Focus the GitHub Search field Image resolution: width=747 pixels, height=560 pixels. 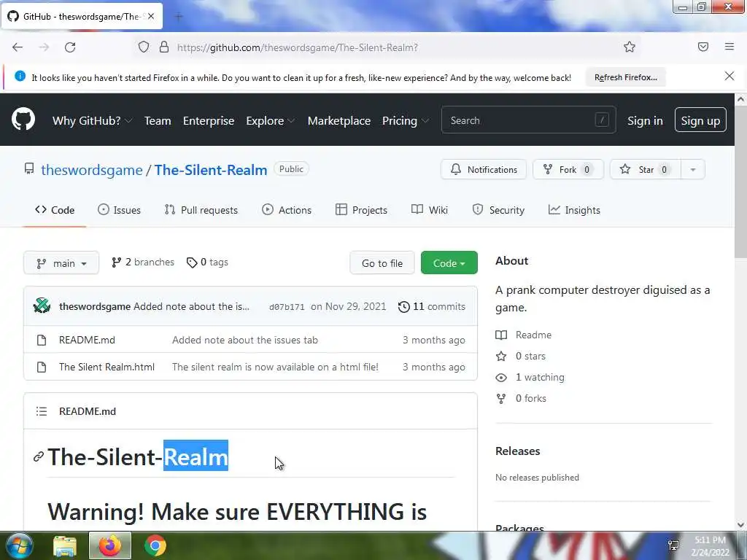(529, 120)
